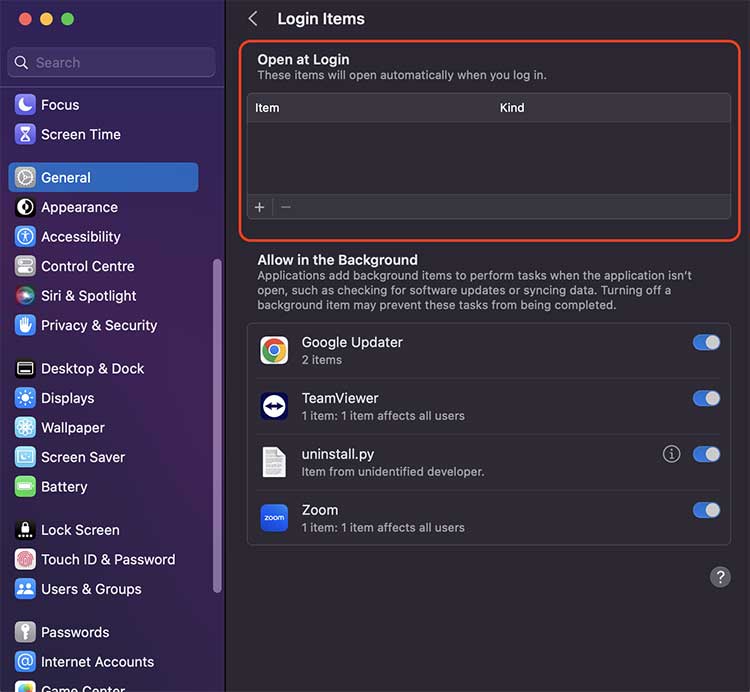Click the Kind column header
The width and height of the screenshot is (750, 692).
(x=512, y=108)
